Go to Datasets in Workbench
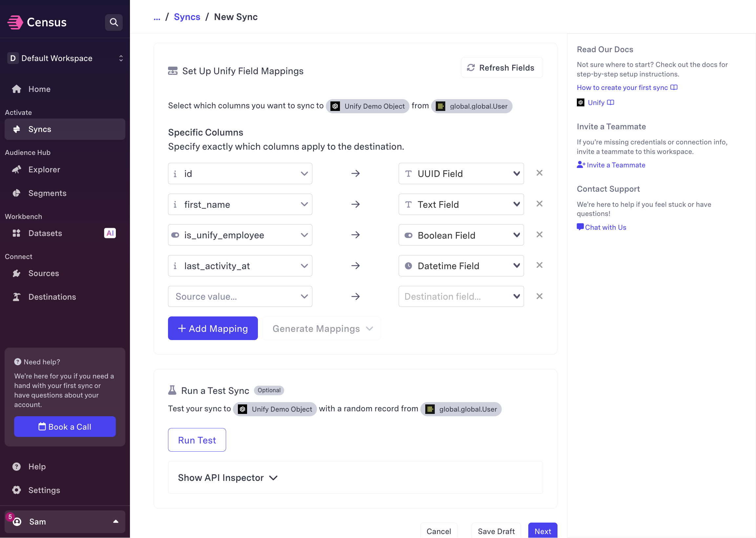Screen dimensions: 756x538 (45, 233)
